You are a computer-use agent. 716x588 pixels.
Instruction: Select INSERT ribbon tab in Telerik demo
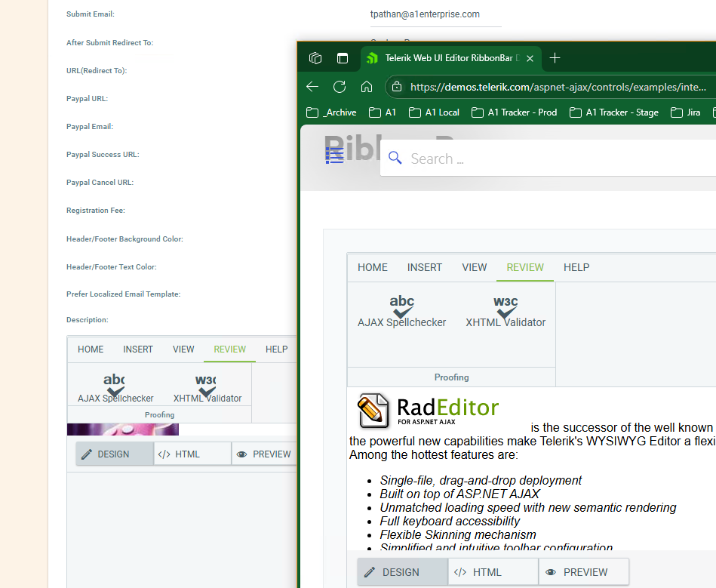click(425, 267)
